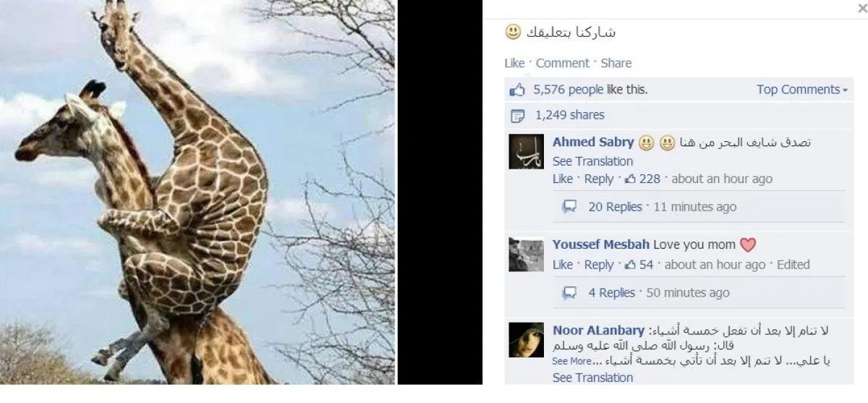Click the reply bubble icon next to 4 Replies
Image resolution: width=868 pixels, height=403 pixels.
570,293
